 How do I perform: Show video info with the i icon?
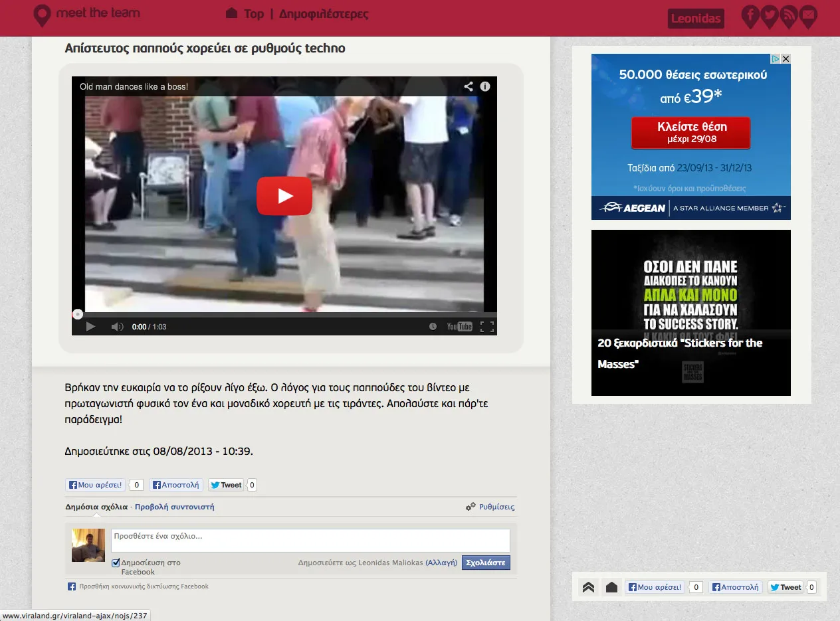tap(485, 86)
